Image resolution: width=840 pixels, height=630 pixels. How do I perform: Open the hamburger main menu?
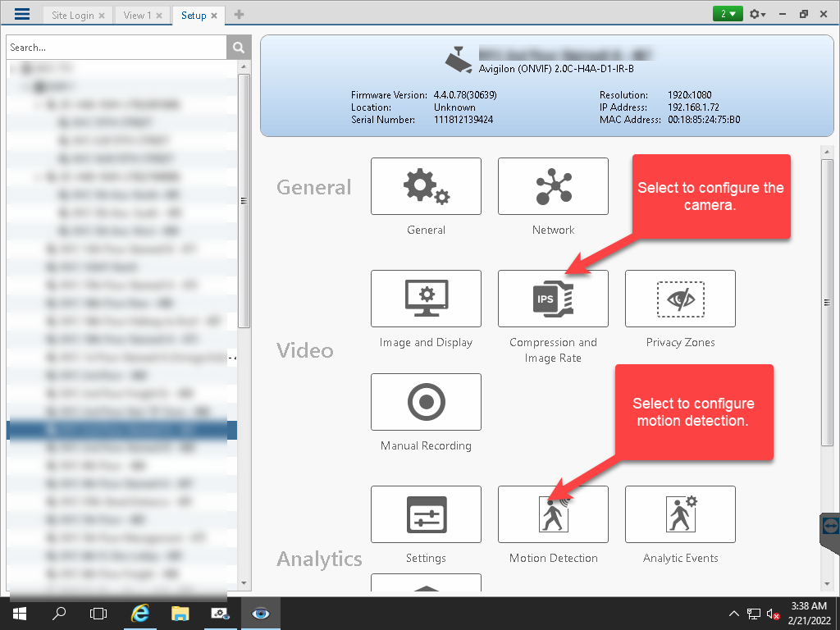[22, 14]
